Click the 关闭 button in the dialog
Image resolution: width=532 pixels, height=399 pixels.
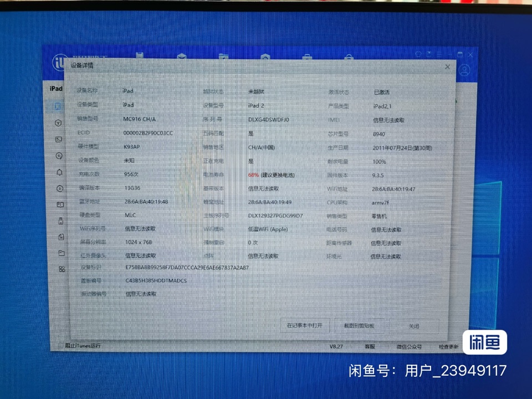point(414,326)
